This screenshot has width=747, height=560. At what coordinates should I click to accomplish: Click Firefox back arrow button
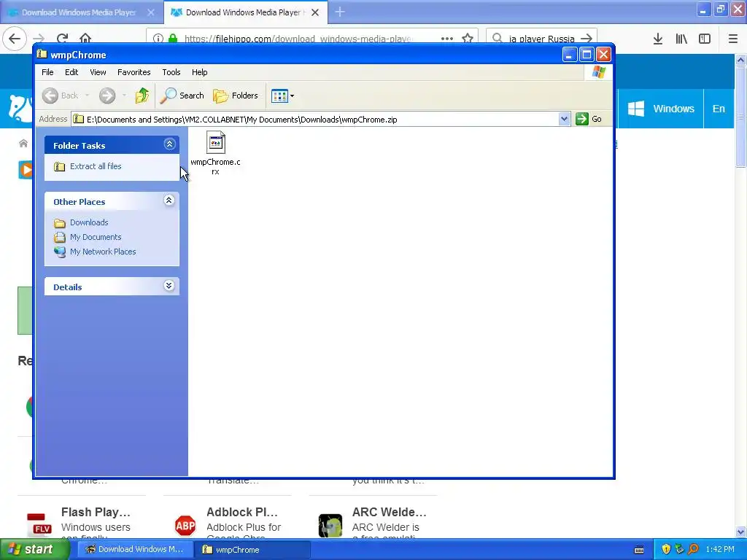coord(15,39)
